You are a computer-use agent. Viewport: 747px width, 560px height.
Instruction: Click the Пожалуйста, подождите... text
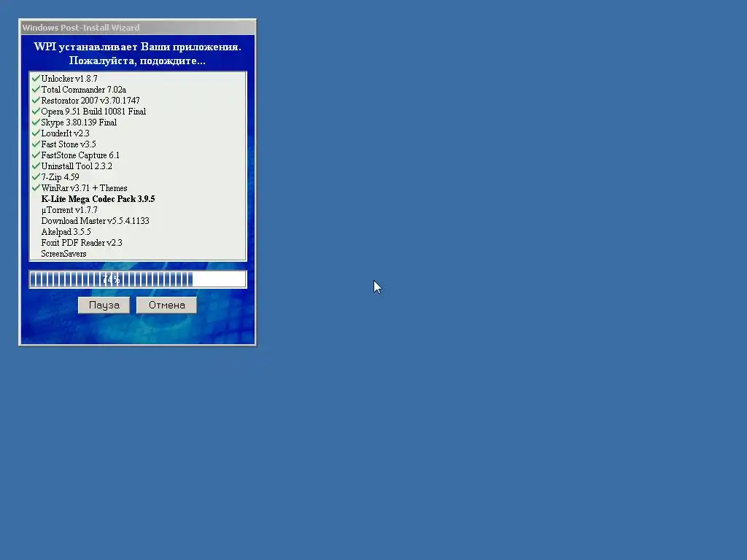[137, 61]
